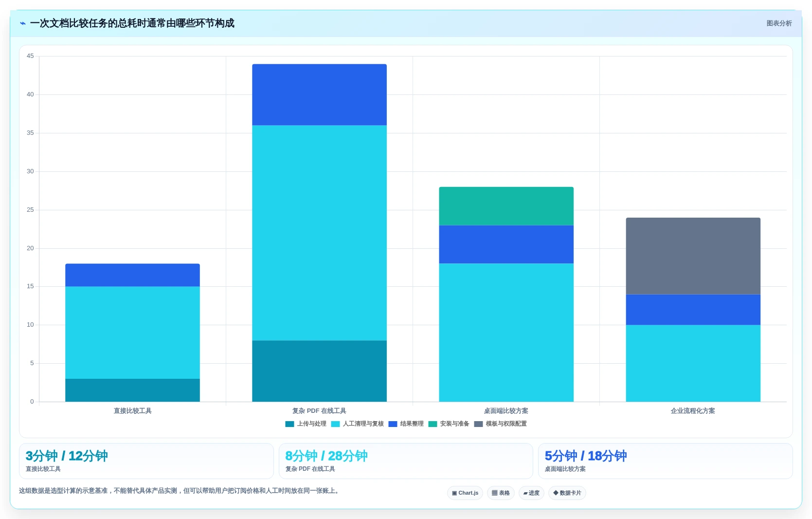Open the 5分钟 / 18分钟 stat card
The width and height of the screenshot is (812, 519).
(666, 461)
